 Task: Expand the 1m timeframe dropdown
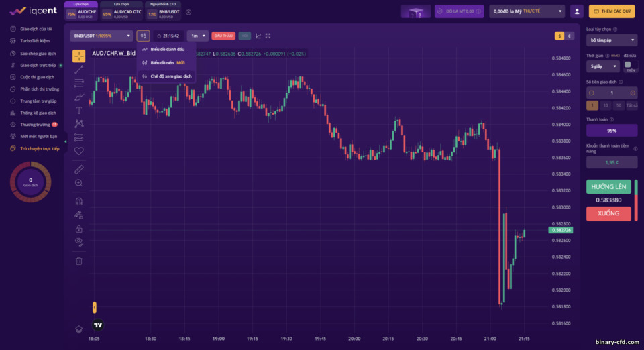coord(197,36)
